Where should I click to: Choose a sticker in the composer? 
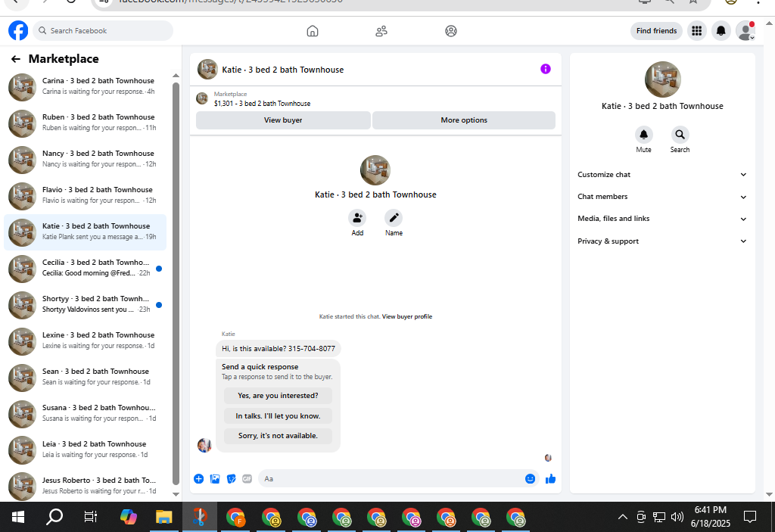click(x=231, y=478)
